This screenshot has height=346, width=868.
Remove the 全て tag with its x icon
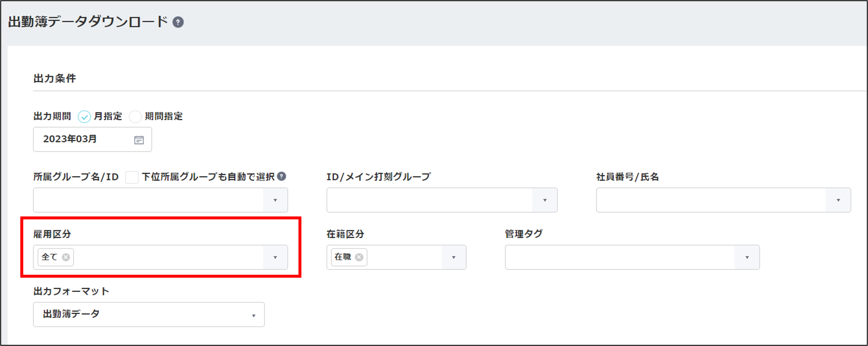[x=66, y=257]
